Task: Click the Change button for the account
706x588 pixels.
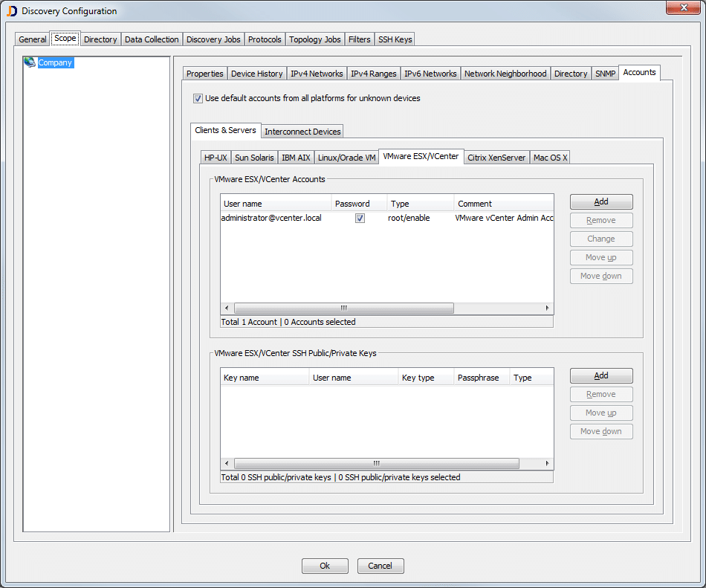Action: (600, 239)
